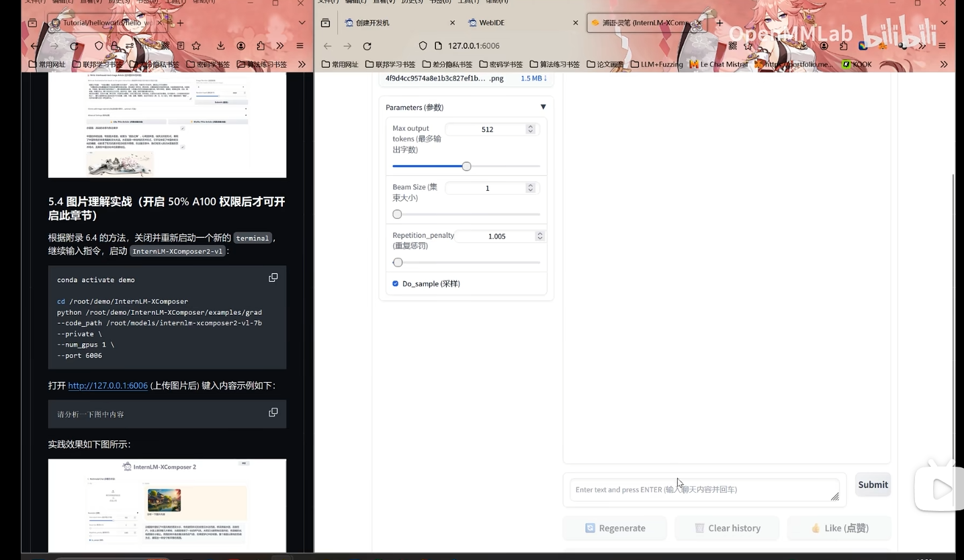Reload the 127.0.0.1:6006 page in right browser
The width and height of the screenshot is (964, 560).
[367, 46]
